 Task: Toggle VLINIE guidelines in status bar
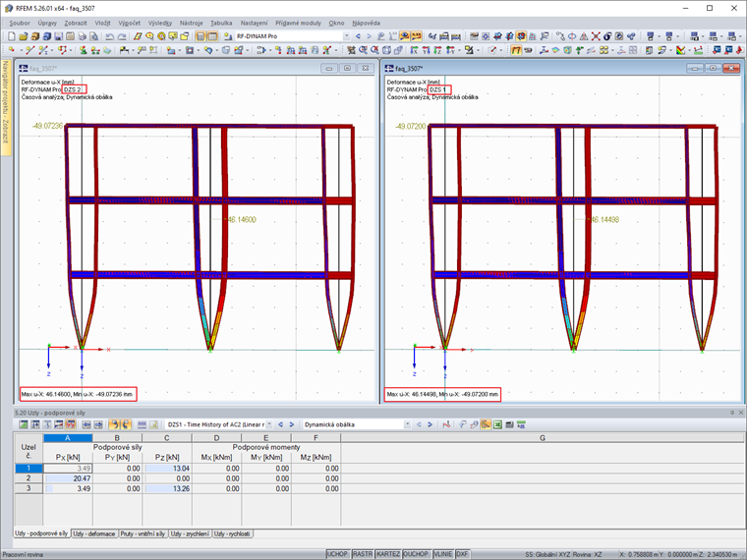[x=443, y=554]
